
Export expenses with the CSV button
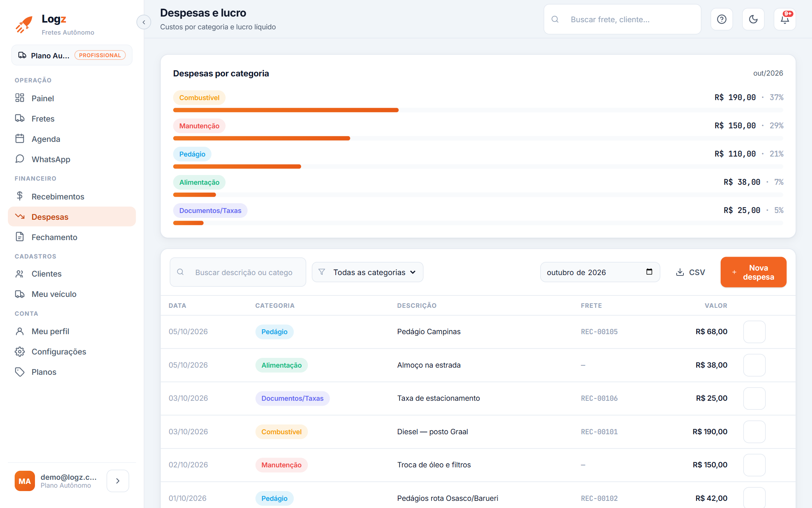tap(690, 272)
